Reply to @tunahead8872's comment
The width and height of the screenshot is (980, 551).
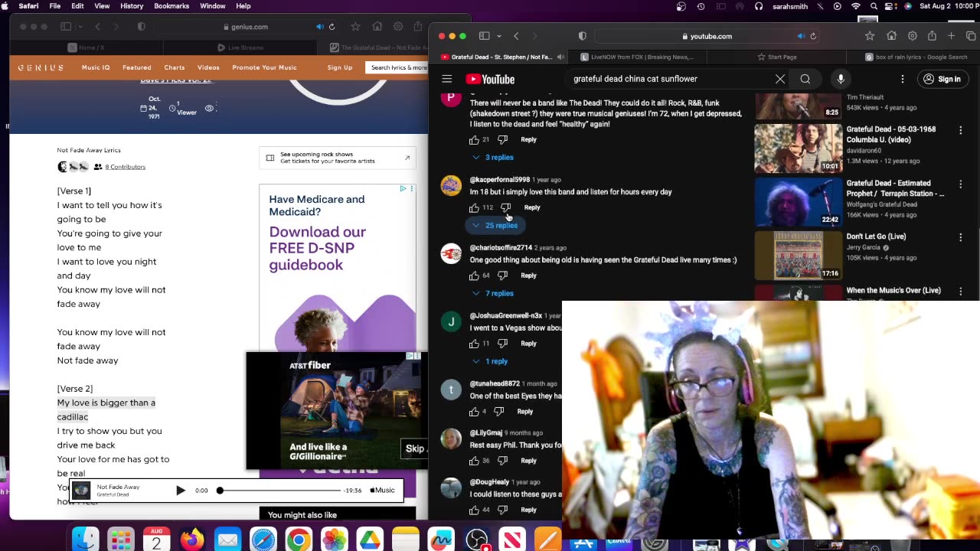[x=524, y=412]
